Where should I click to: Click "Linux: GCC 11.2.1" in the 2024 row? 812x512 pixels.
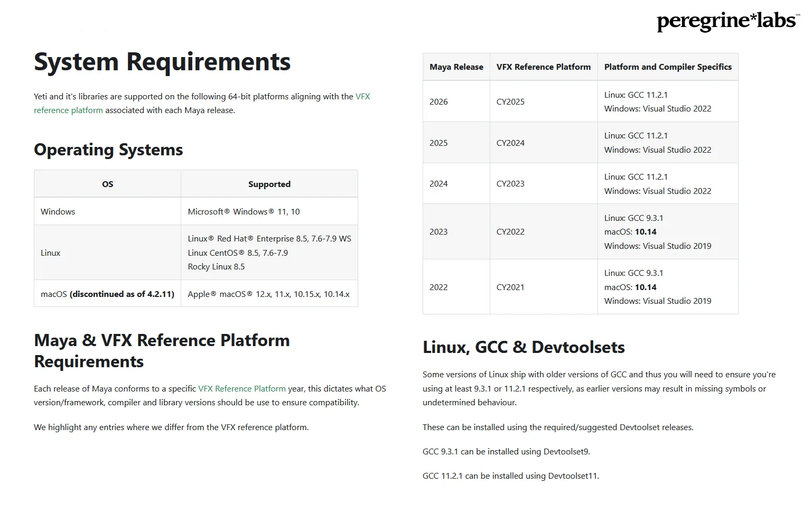pyautogui.click(x=636, y=176)
